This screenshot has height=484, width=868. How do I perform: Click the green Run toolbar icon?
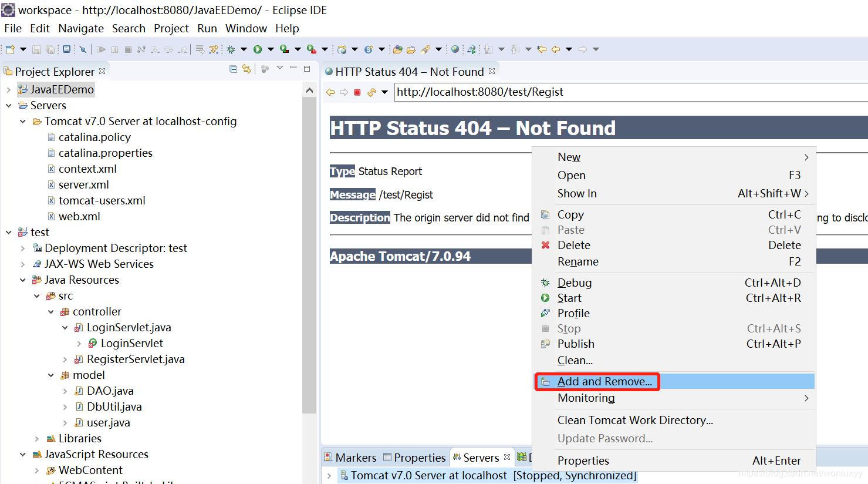click(258, 49)
